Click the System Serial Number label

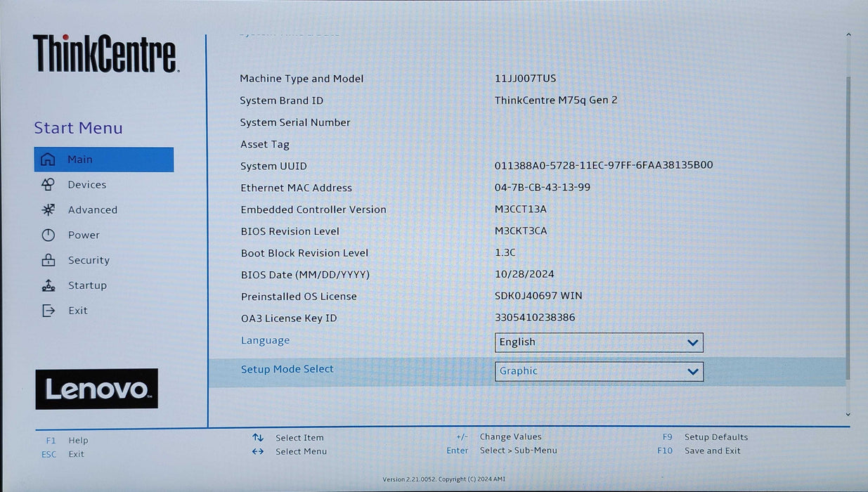(x=295, y=122)
